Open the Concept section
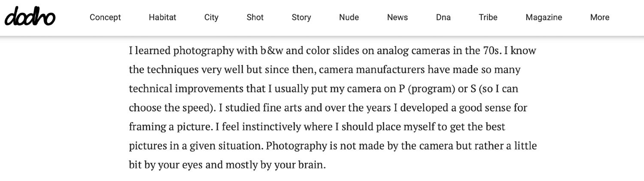Viewport: 644px width, 181px height. [105, 18]
